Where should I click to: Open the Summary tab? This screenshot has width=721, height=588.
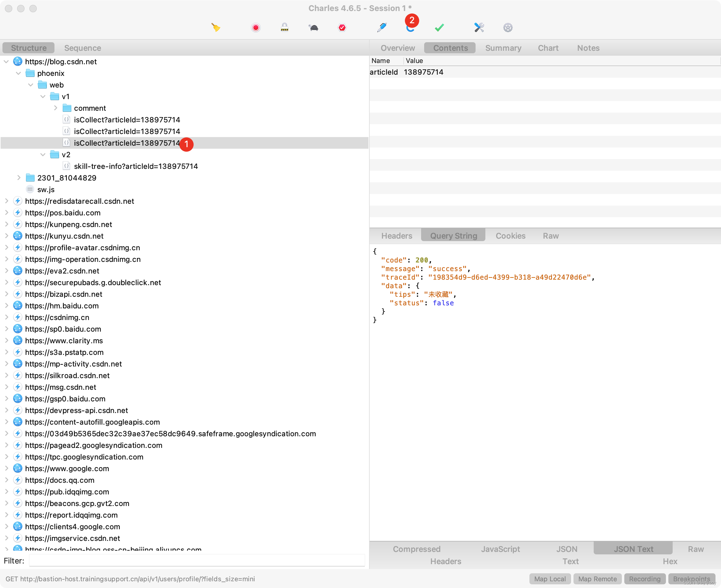coord(503,48)
